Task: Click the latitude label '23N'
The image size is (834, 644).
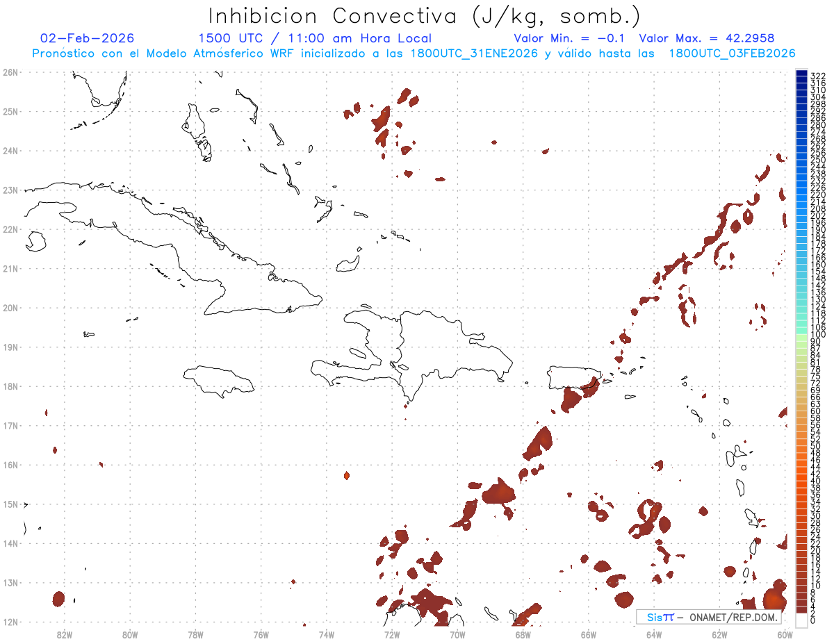Action: coord(10,190)
